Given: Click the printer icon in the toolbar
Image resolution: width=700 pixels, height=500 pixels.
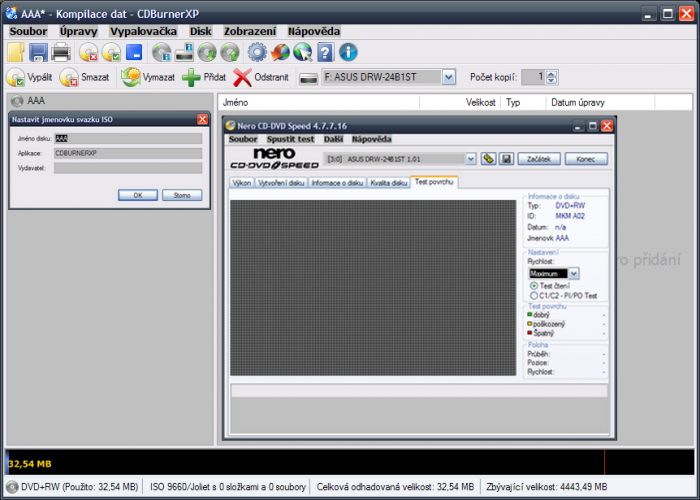Looking at the screenshot, I should [x=61, y=52].
